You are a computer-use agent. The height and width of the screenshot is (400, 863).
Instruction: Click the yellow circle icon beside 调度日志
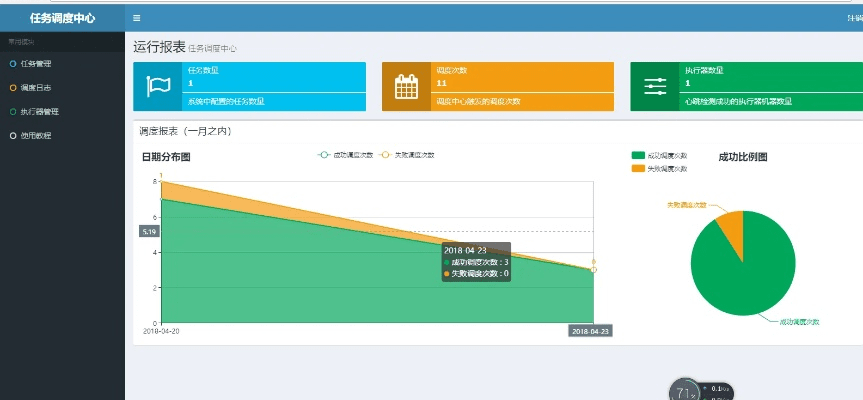coord(12,88)
